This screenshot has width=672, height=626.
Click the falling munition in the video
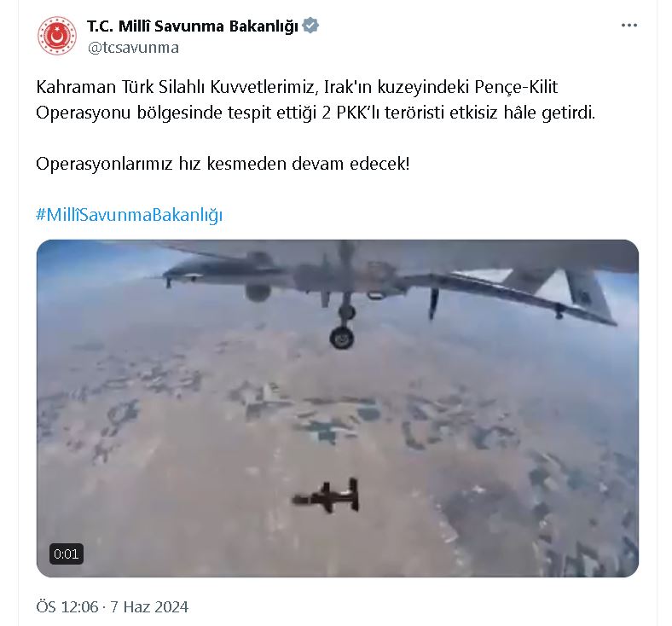pyautogui.click(x=326, y=496)
